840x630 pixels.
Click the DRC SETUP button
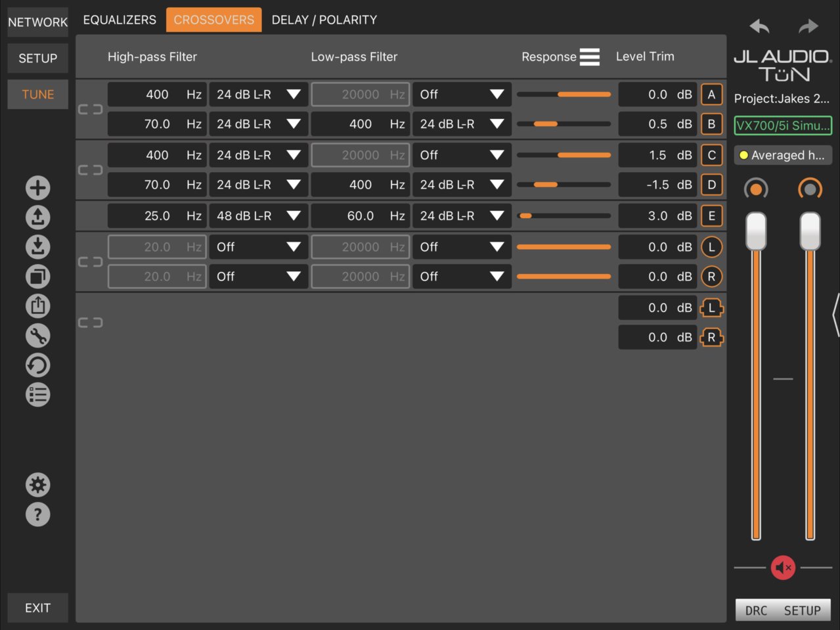783,610
